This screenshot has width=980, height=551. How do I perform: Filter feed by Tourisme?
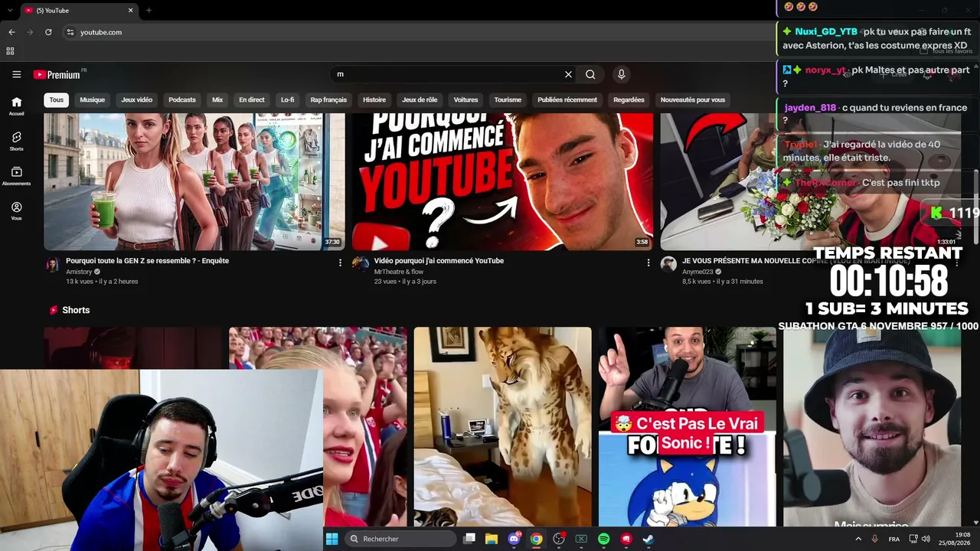click(508, 99)
